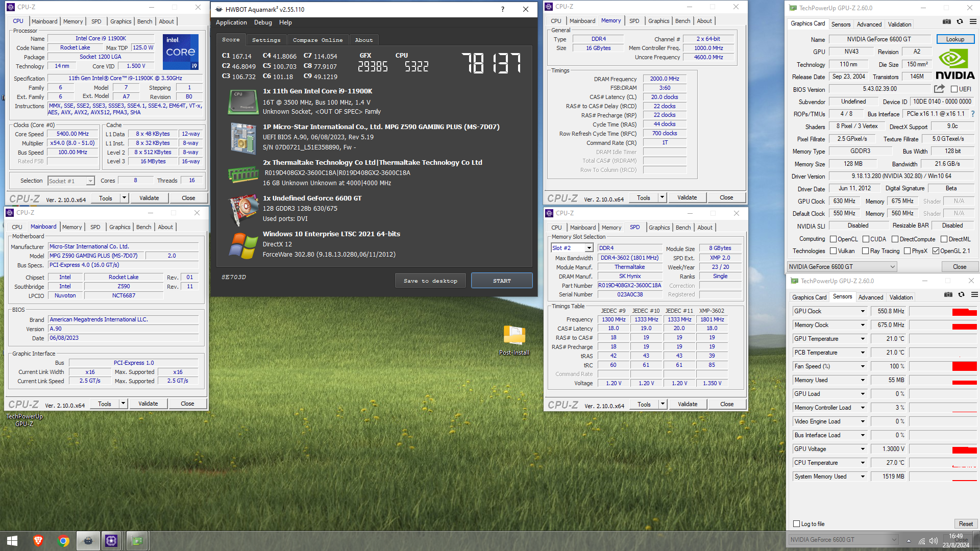Click processor icon in Aquamark results
The image size is (980, 551).
242,102
